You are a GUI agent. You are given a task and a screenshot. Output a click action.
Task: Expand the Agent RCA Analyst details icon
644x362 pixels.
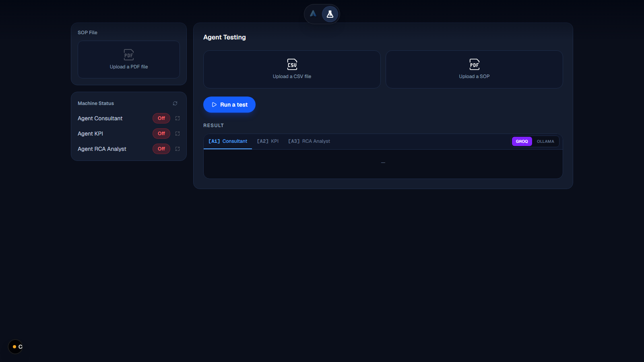tap(178, 149)
